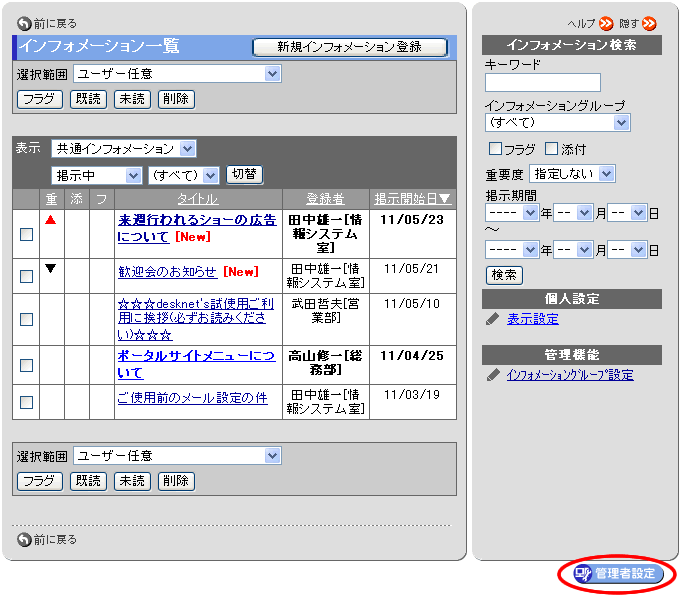Click pencil icon beside 表示設定
Viewport: 682px width, 596px height.
tap(492, 319)
